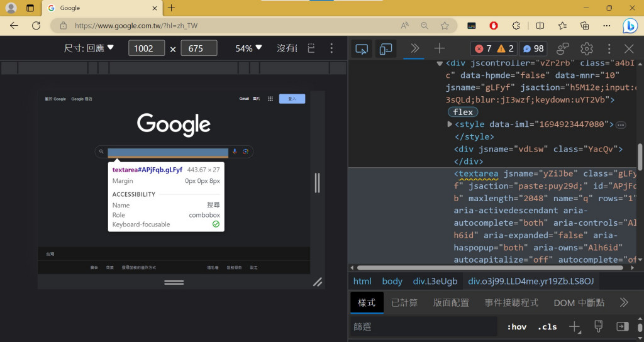
Task: Open the 7 errors and 2 warnings counter
Action: pos(494,49)
